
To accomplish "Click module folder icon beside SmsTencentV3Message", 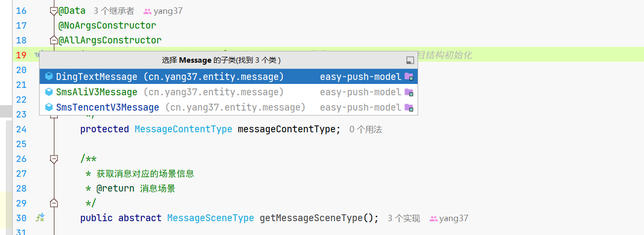I will pyautogui.click(x=409, y=107).
